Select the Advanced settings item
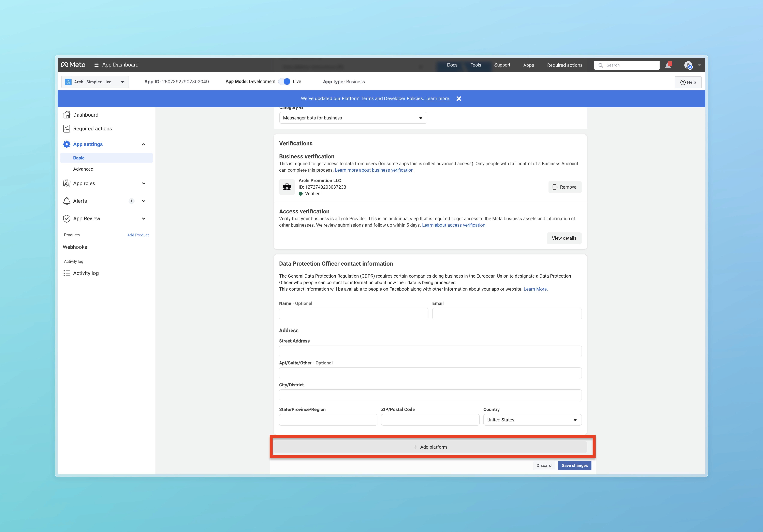This screenshot has width=763, height=532. pyautogui.click(x=83, y=169)
